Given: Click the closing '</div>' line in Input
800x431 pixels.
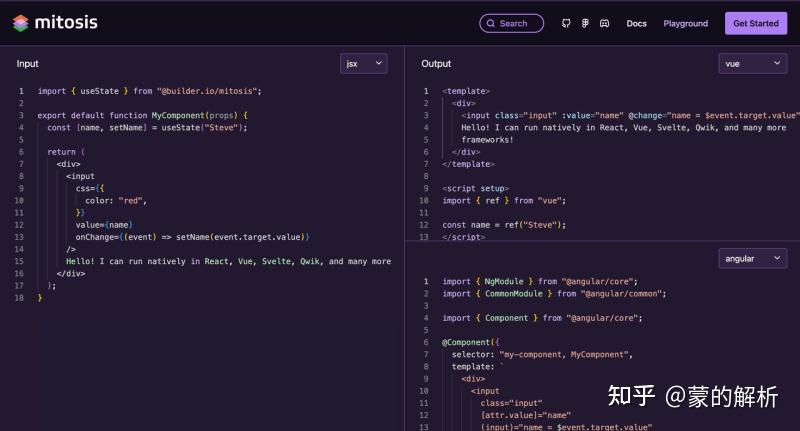Looking at the screenshot, I should (x=71, y=274).
